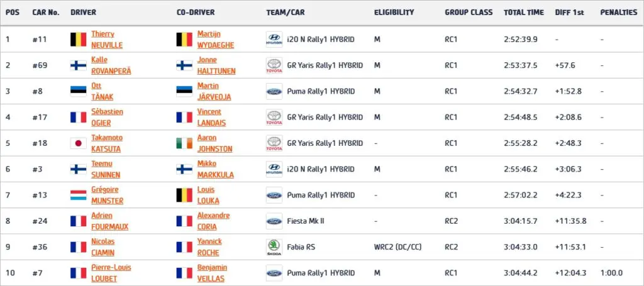Click the Toyota logo in Rovanperä's row
Image resolution: width=644 pixels, height=286 pixels.
coord(274,65)
